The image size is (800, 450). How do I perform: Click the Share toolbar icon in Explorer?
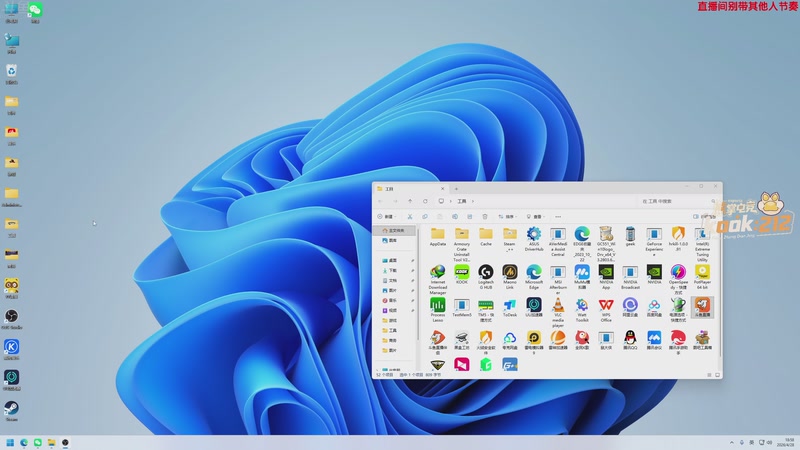pyautogui.click(x=469, y=216)
